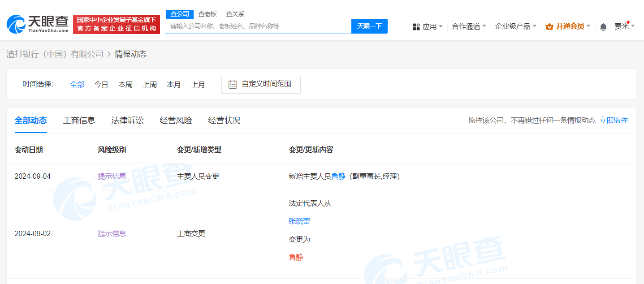The height and width of the screenshot is (284, 644).
Task: Open the 经营风险 tab
Action: pos(176,120)
